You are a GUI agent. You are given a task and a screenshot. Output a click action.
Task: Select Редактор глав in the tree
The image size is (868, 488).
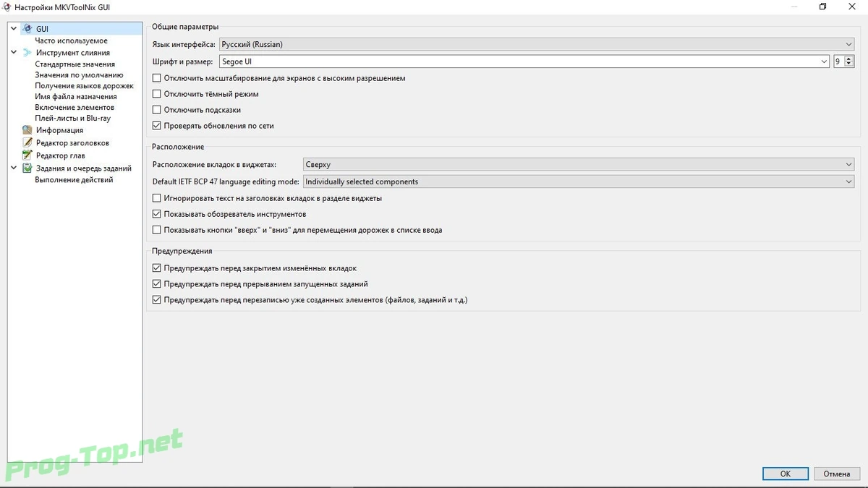tap(61, 155)
